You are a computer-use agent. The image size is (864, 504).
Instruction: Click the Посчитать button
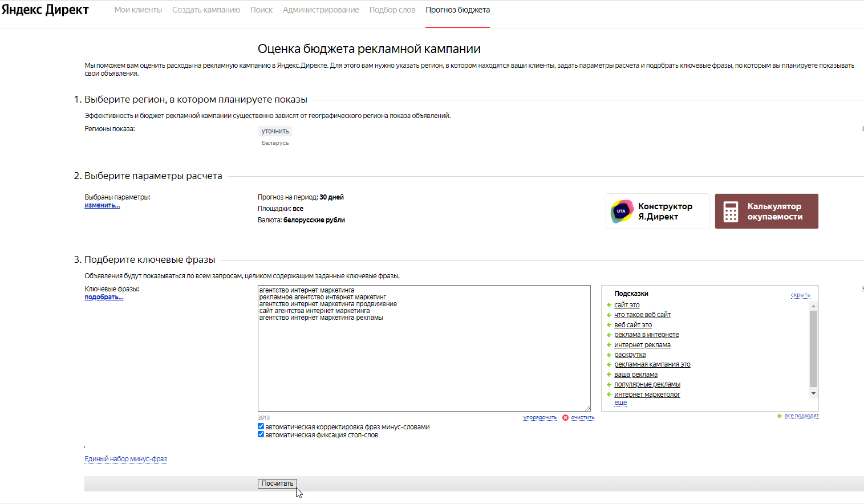(x=277, y=483)
